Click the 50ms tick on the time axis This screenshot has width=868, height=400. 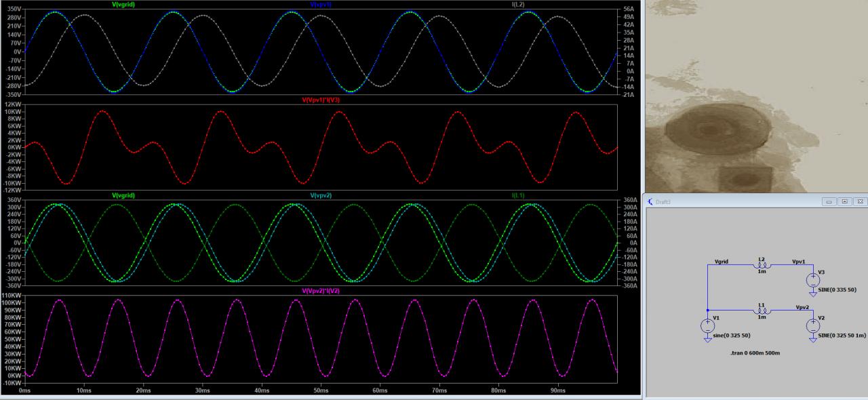(321, 391)
